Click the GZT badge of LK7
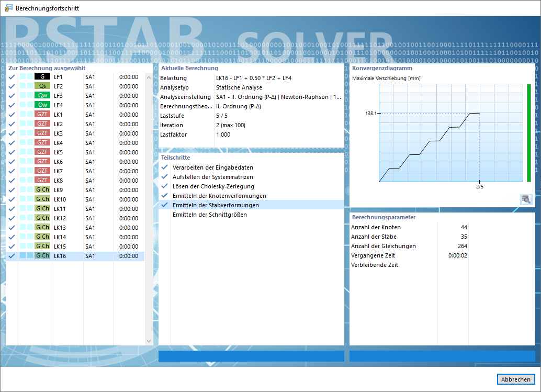Viewport: 541px width, 392px height. click(42, 171)
